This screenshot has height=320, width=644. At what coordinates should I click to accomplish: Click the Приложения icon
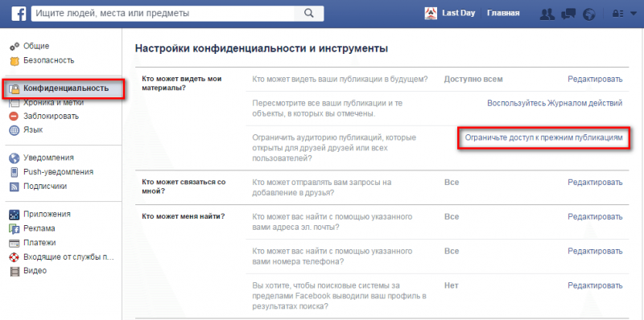tap(14, 214)
